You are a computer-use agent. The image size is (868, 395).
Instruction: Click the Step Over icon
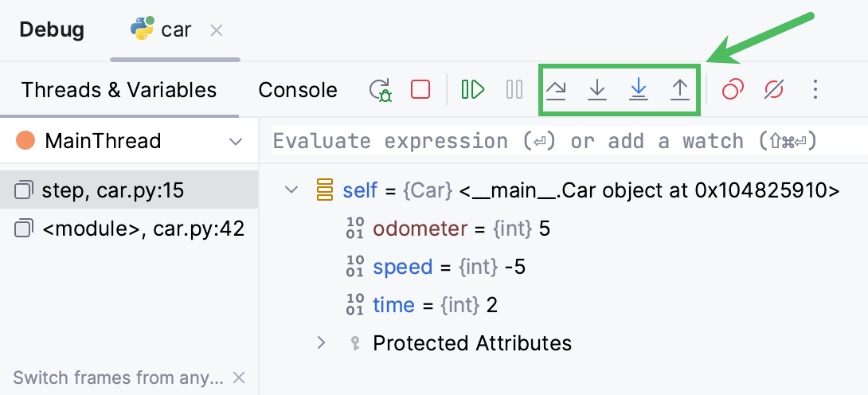click(x=556, y=90)
